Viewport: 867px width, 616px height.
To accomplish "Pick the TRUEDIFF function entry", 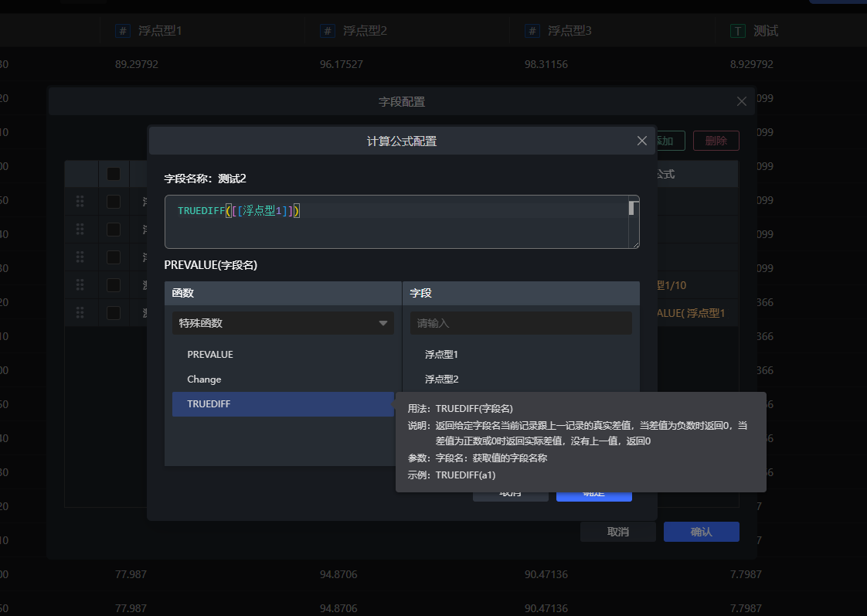I will 209,404.
